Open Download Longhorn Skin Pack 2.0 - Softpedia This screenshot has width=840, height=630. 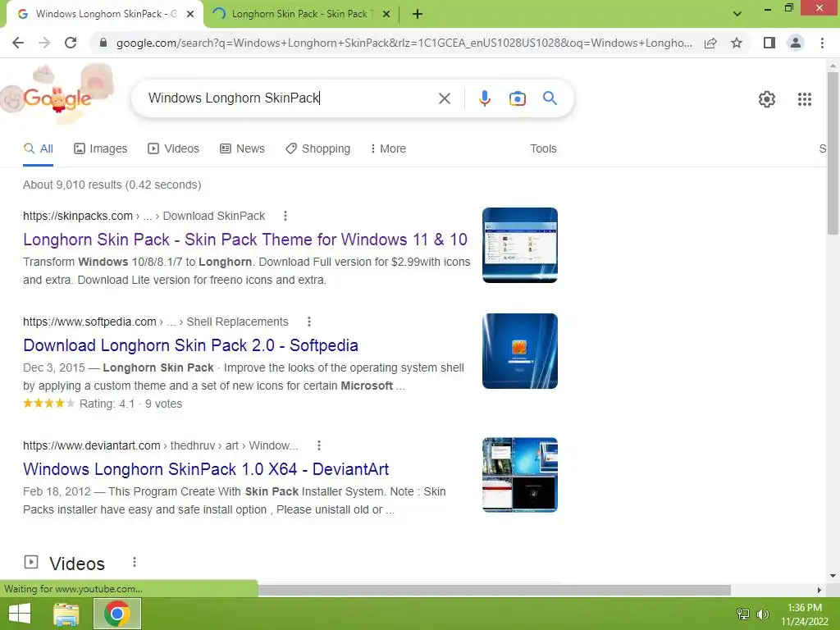coord(190,345)
